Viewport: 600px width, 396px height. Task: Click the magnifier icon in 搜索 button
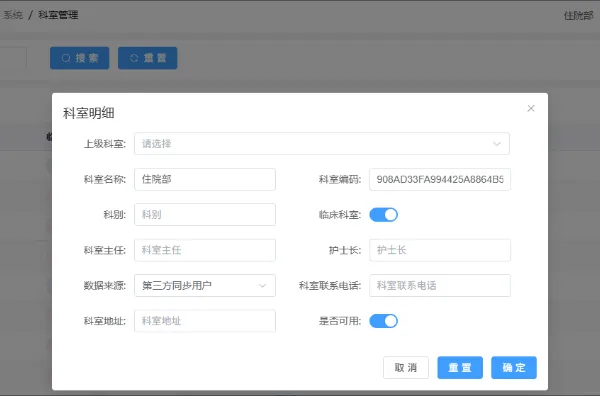coord(66,58)
